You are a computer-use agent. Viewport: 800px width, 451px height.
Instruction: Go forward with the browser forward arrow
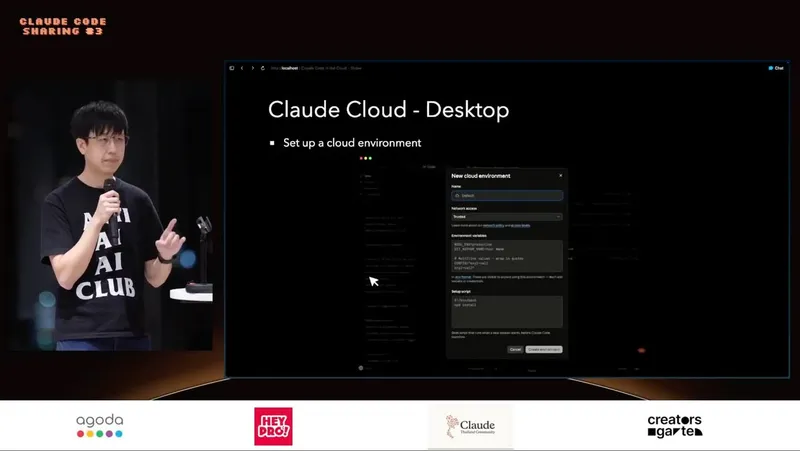253,68
